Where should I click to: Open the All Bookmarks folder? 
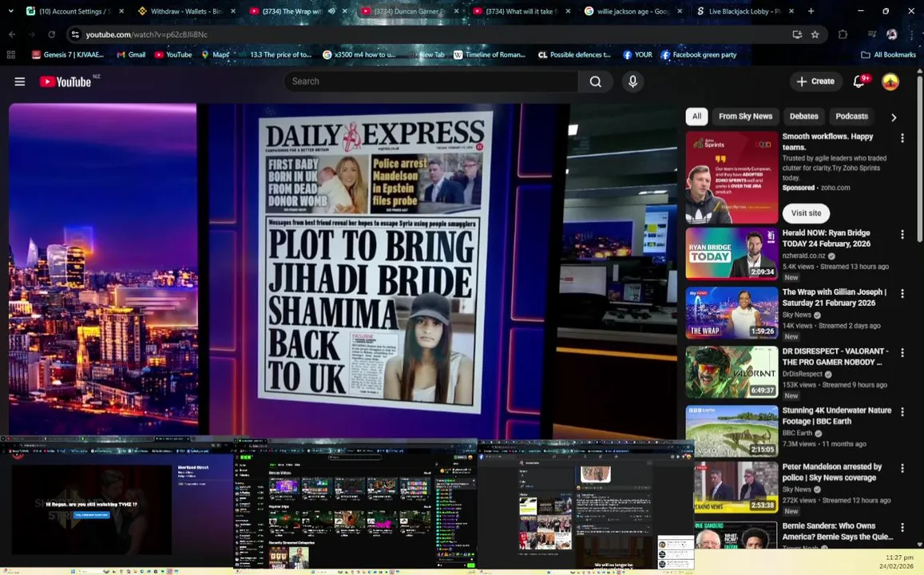pyautogui.click(x=888, y=55)
